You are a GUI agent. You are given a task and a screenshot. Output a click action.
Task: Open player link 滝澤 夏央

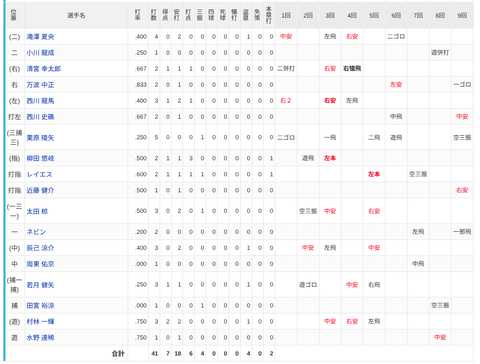(40, 37)
